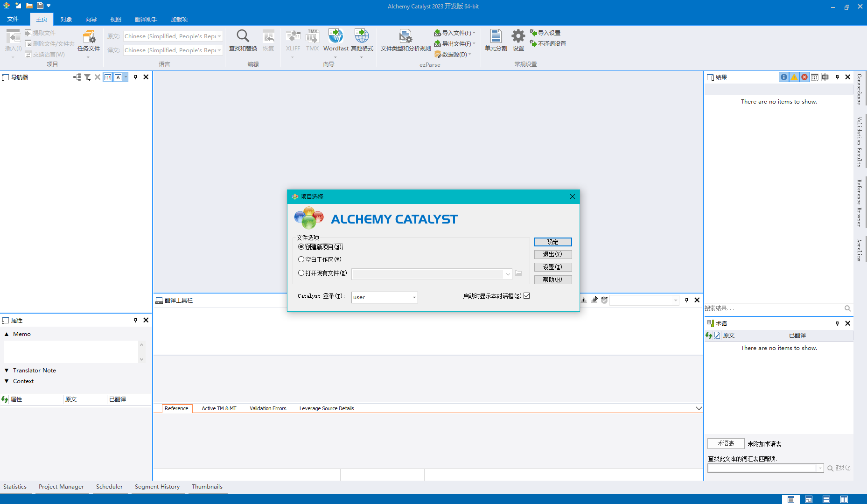Image resolution: width=867 pixels, height=504 pixels.
Task: Click the first layout icon in status bar
Action: click(791, 499)
